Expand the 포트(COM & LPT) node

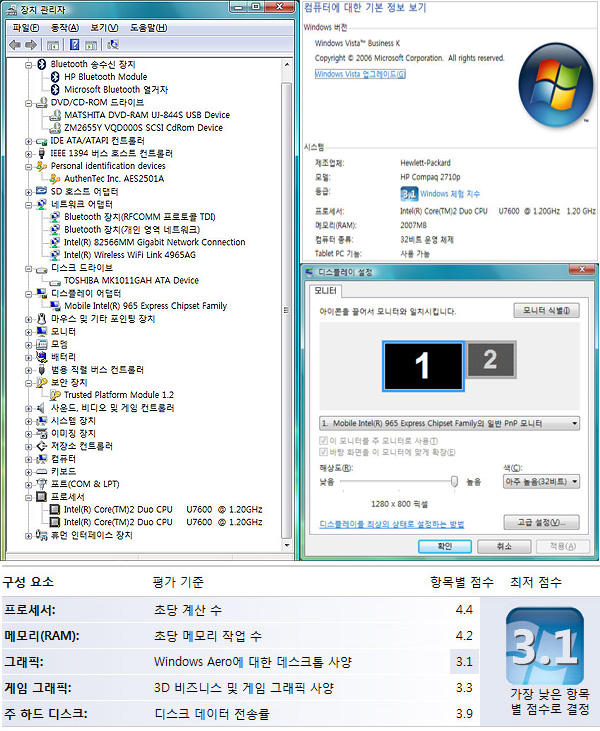(x=28, y=485)
